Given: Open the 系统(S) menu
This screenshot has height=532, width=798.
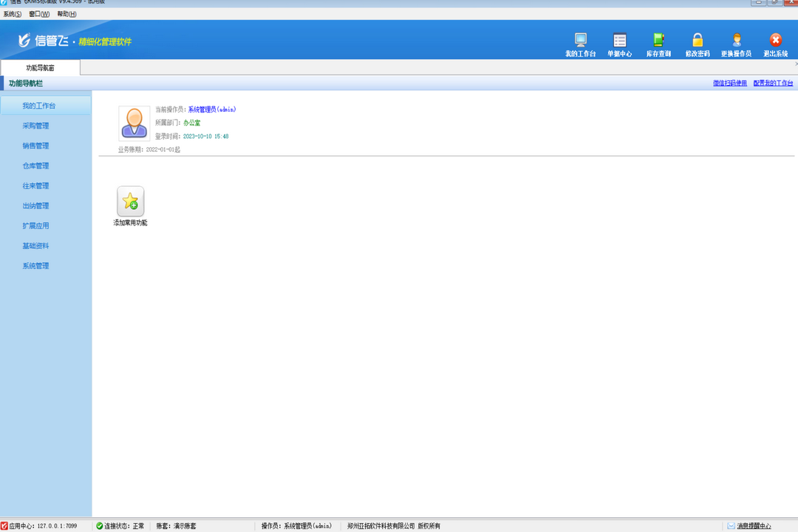Looking at the screenshot, I should click(13, 14).
